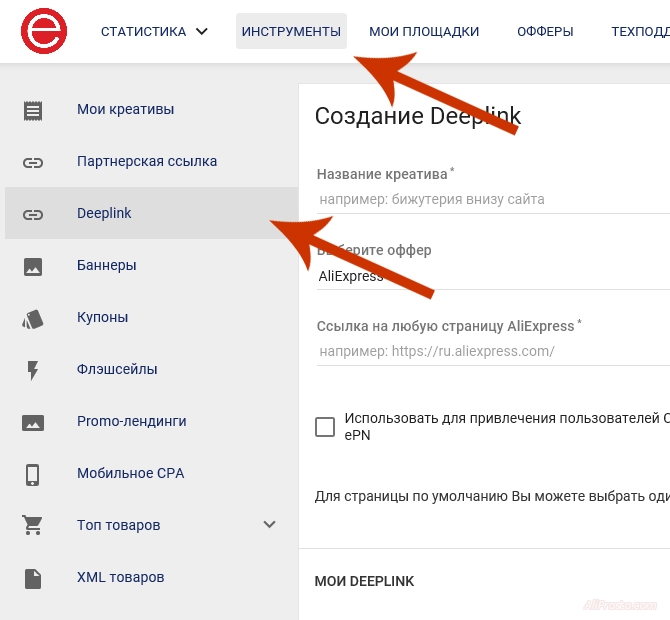
Task: Click the XML товаров file icon
Action: point(33,578)
